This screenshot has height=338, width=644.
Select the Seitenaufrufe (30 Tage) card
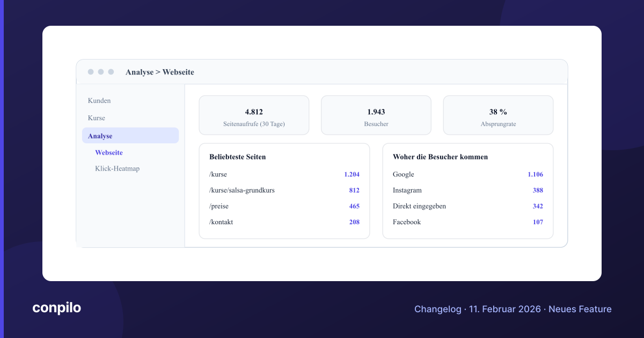pos(254,115)
